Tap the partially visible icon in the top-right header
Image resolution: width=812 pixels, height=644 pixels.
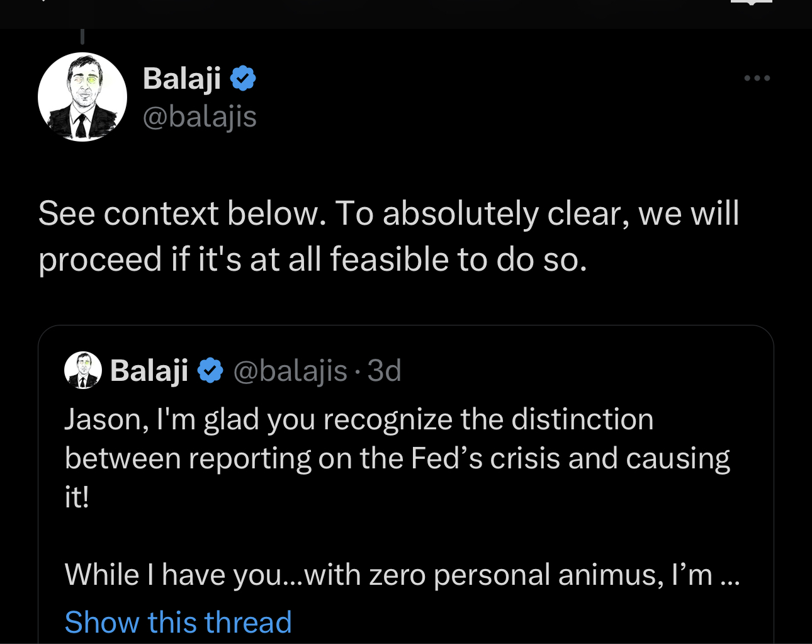(752, 3)
